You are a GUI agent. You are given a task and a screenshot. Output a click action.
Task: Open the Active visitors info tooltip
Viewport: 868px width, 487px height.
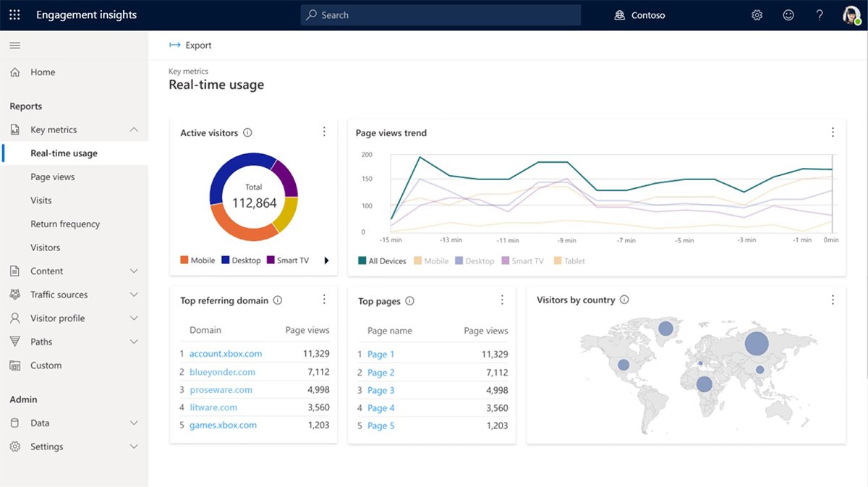pyautogui.click(x=247, y=132)
